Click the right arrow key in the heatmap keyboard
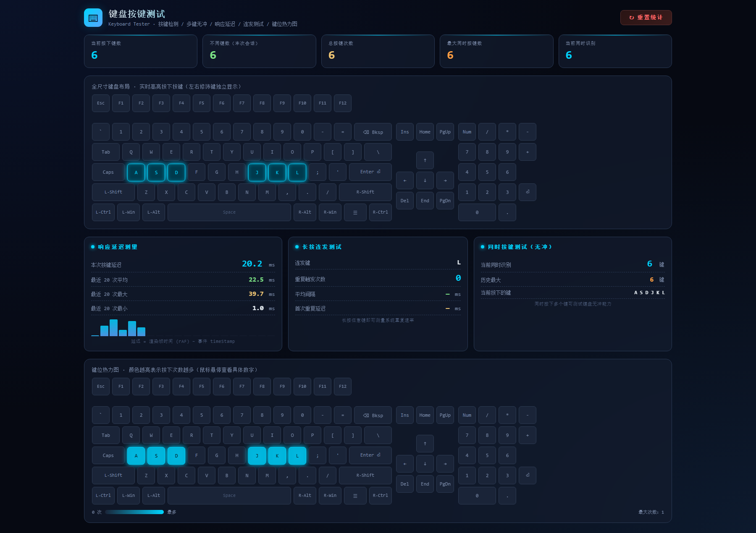Viewport: 756px width, 533px height. coord(445,464)
